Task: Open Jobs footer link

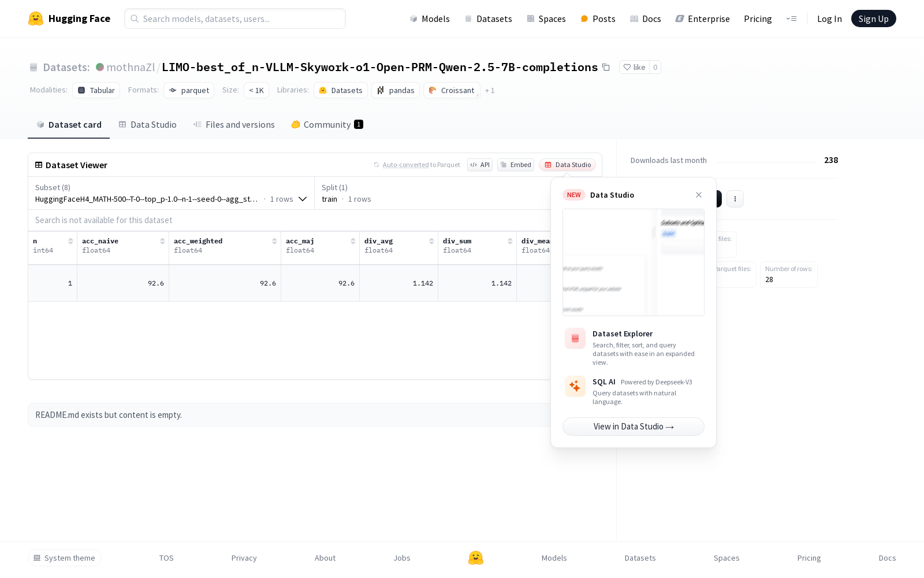Action: (402, 558)
